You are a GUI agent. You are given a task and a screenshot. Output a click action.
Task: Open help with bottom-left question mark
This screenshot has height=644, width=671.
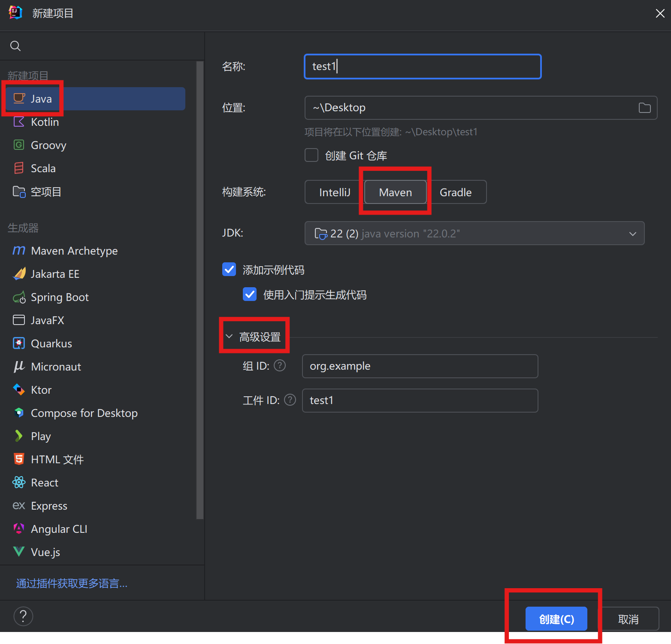coord(23,616)
